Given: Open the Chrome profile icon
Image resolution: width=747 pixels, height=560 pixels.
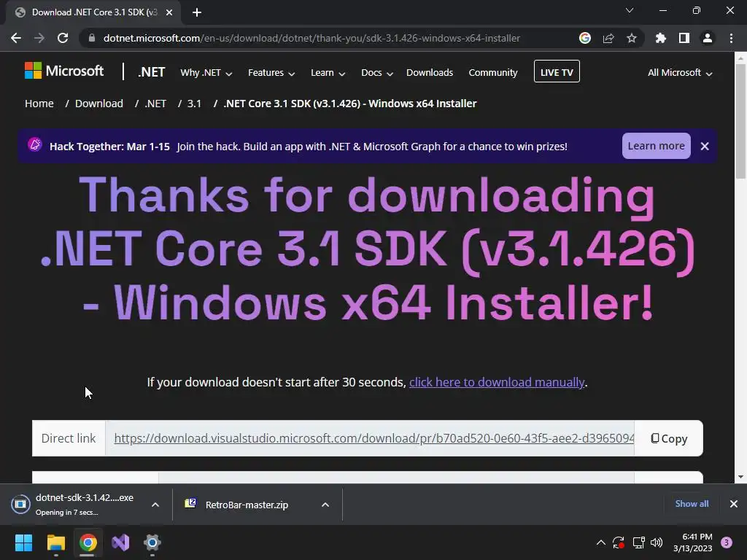Looking at the screenshot, I should point(708,38).
